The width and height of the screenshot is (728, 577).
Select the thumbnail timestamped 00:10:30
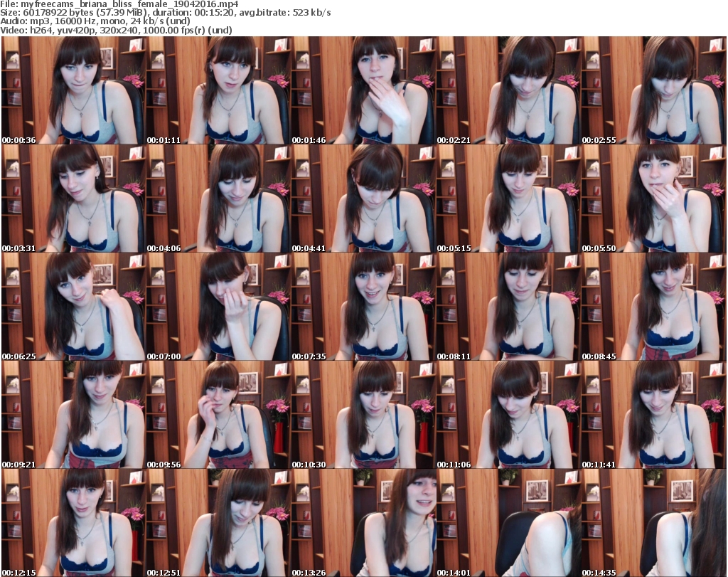pyautogui.click(x=363, y=415)
